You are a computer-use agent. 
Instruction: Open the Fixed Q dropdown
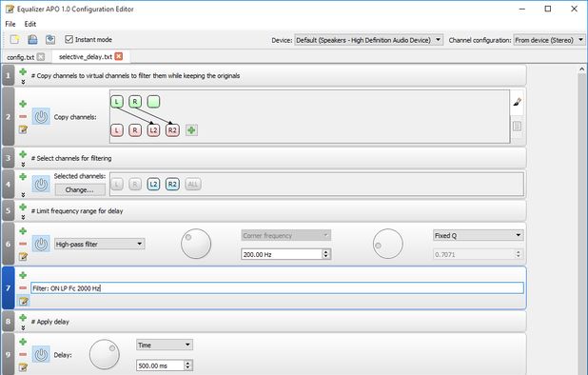click(x=479, y=235)
